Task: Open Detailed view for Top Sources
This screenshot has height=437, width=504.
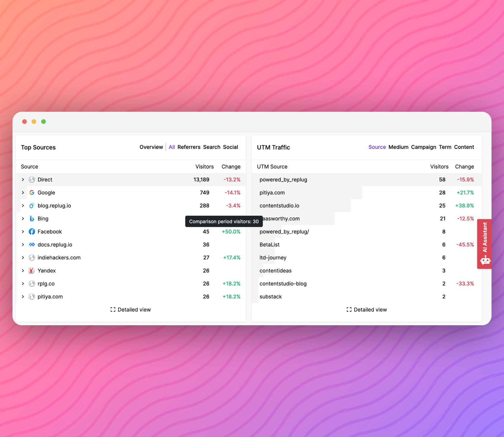Action: pos(131,310)
